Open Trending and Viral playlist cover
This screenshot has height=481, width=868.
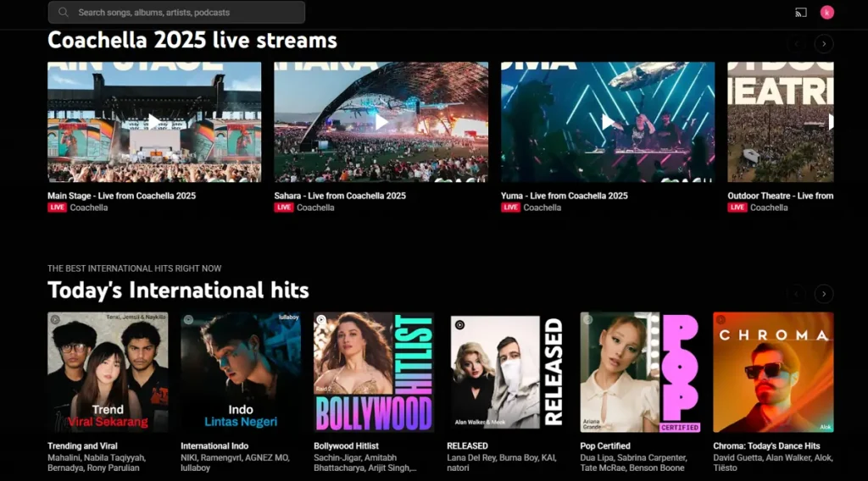tap(108, 372)
